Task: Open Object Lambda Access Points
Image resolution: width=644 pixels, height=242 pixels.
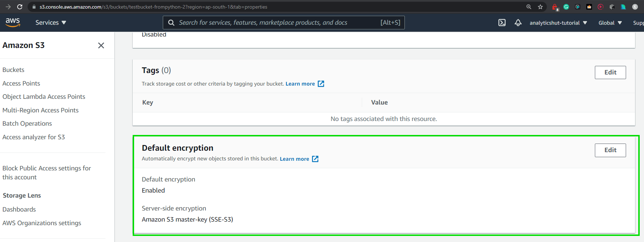Action: coord(44,97)
